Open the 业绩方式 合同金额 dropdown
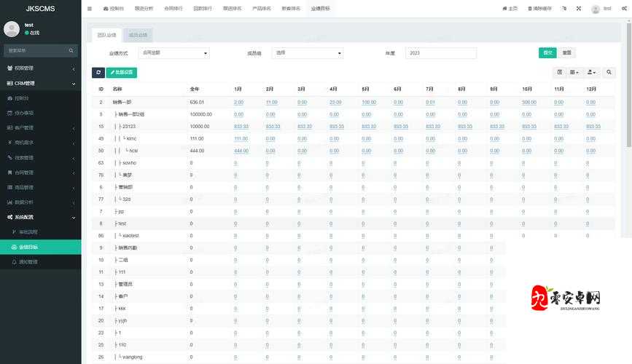This screenshot has width=632, height=364. (173, 53)
